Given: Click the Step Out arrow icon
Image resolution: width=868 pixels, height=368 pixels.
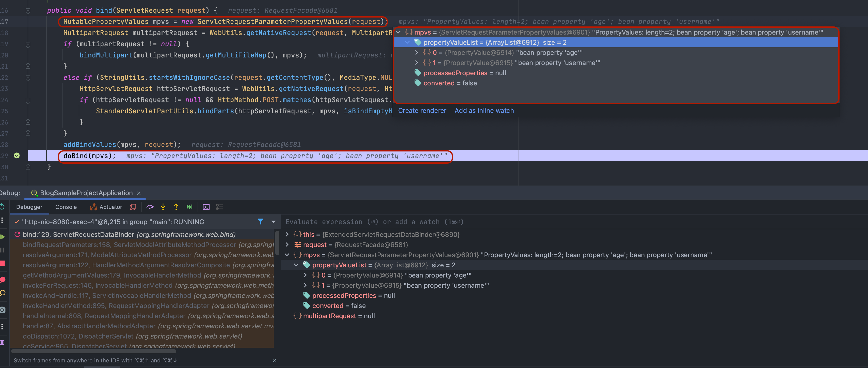Looking at the screenshot, I should pos(176,207).
